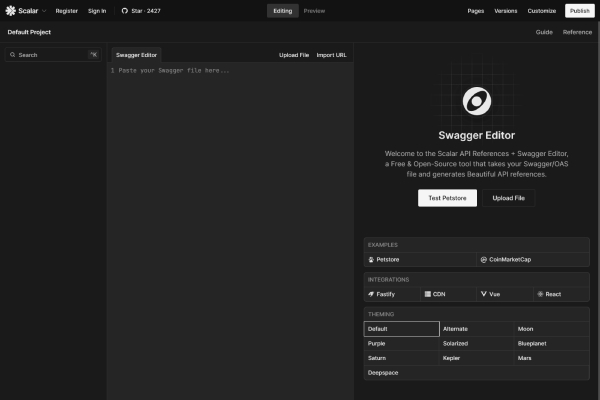Viewport: 600px width, 400px height.
Task: Open the Pages menu
Action: tap(476, 11)
